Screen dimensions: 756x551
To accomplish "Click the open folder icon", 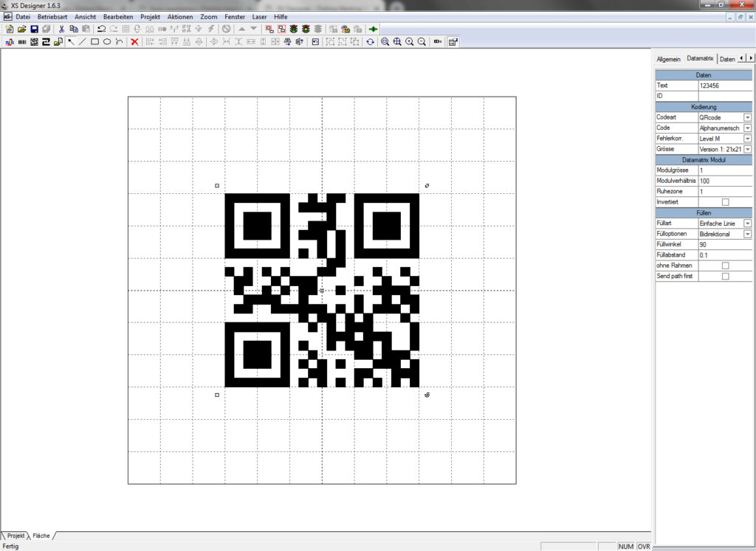I will tap(22, 29).
